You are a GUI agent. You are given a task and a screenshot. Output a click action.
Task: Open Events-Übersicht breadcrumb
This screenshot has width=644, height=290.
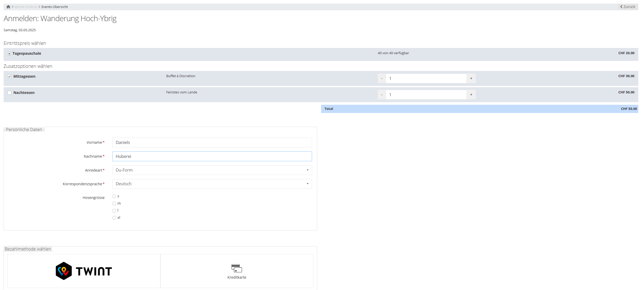pyautogui.click(x=55, y=7)
